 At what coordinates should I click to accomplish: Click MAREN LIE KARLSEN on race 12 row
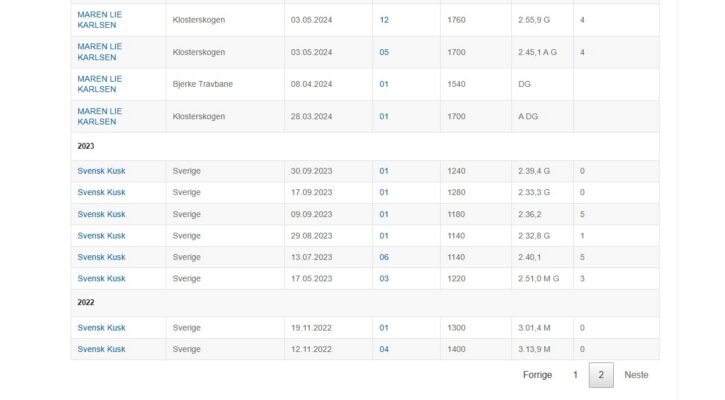coord(99,20)
